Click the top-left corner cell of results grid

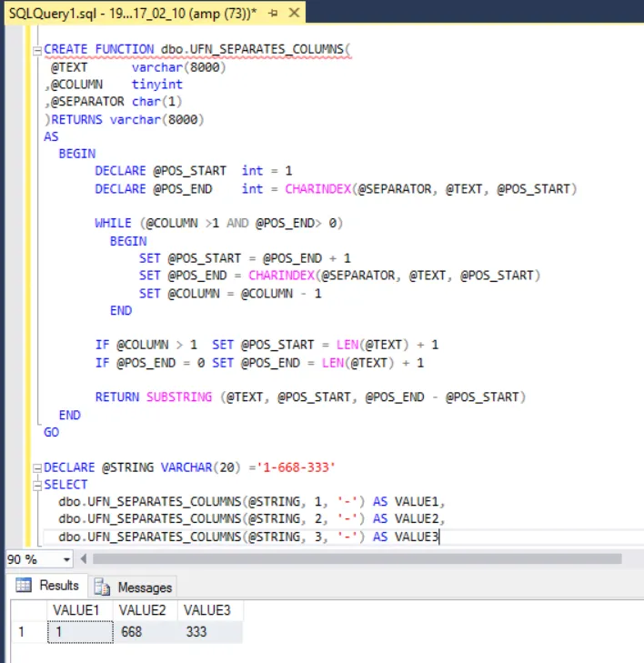[x=29, y=610]
